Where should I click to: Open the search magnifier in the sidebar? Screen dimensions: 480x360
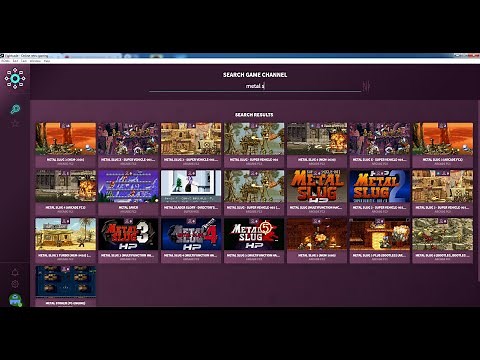(x=15, y=109)
